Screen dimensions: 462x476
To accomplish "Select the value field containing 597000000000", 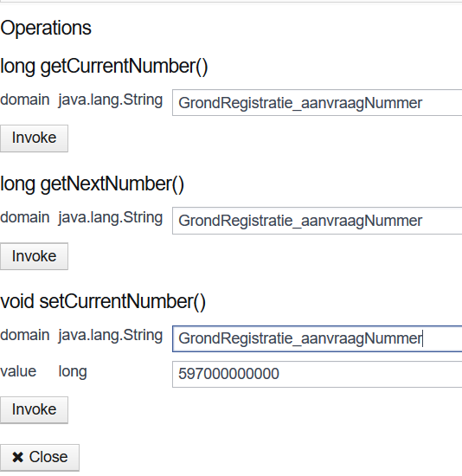I will [x=317, y=374].
